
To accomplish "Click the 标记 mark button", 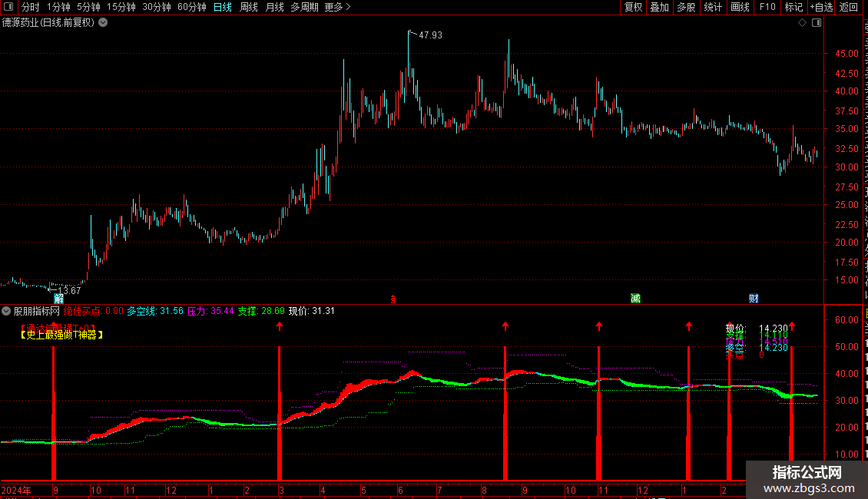I will pos(793,7).
